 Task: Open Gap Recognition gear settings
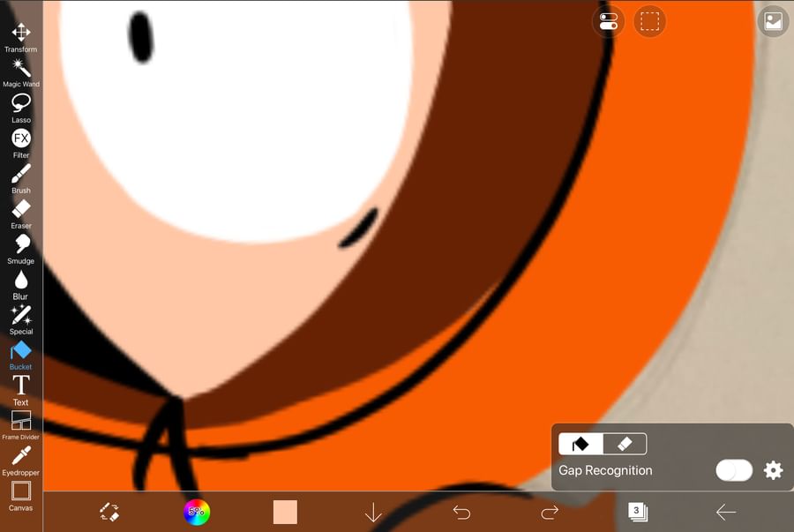click(773, 470)
